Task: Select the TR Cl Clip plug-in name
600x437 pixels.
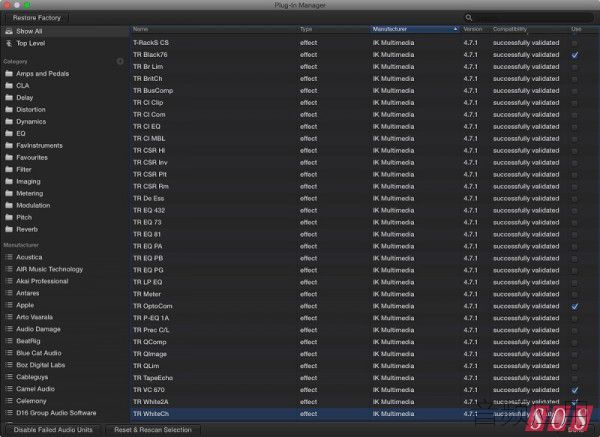Action: (x=148, y=103)
